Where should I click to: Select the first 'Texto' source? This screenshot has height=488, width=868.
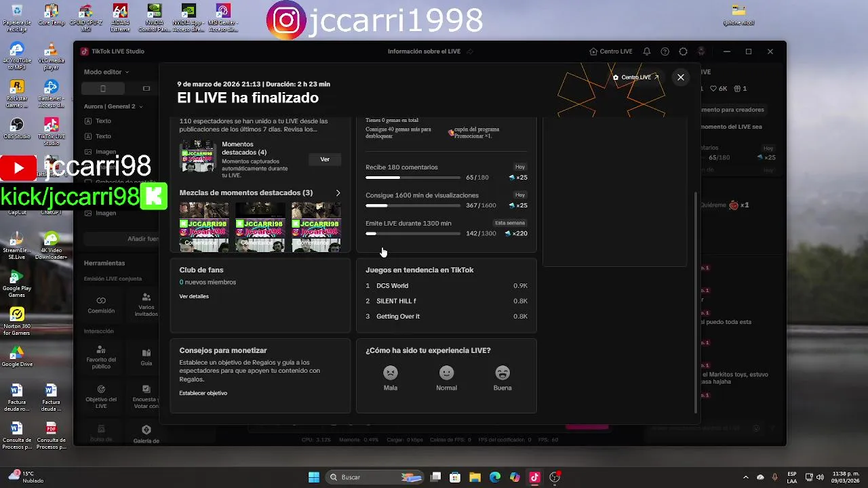[x=103, y=121]
